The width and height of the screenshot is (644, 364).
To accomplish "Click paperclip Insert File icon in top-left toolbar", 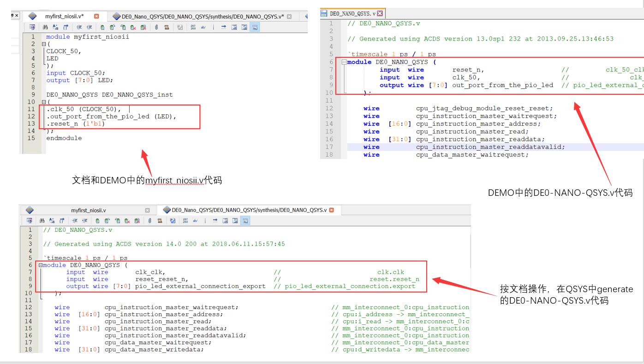I will pyautogui.click(x=156, y=27).
